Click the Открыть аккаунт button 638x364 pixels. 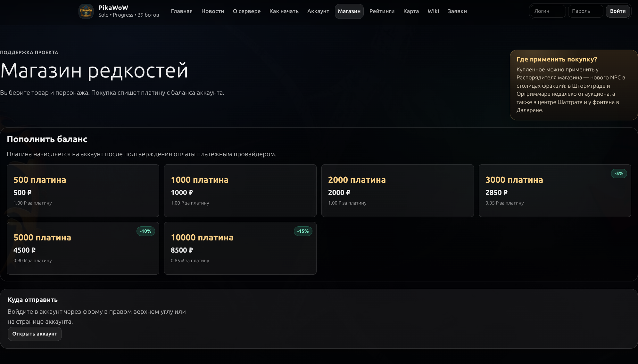pyautogui.click(x=35, y=334)
